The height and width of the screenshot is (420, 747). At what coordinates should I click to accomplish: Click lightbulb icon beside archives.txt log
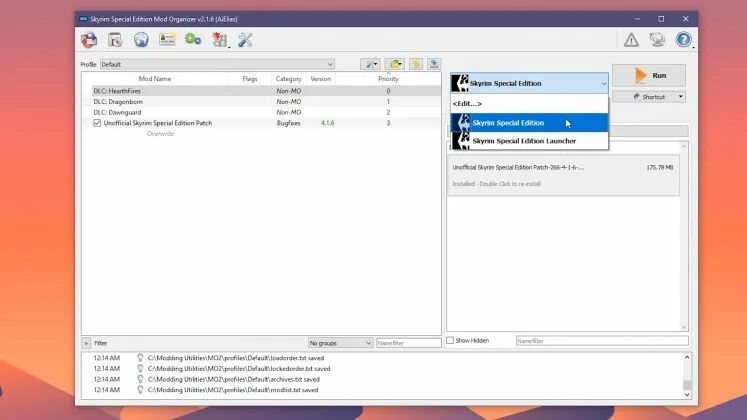[140, 379]
